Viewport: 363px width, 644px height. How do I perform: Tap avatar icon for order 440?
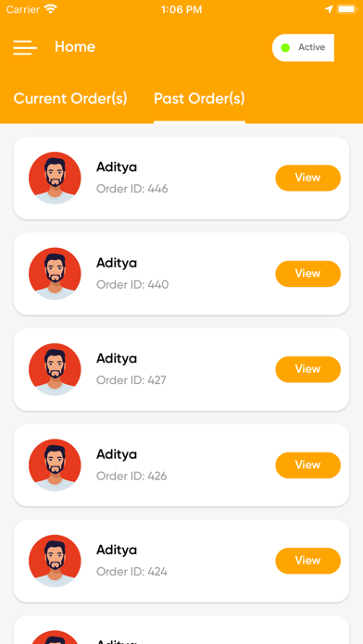point(55,274)
